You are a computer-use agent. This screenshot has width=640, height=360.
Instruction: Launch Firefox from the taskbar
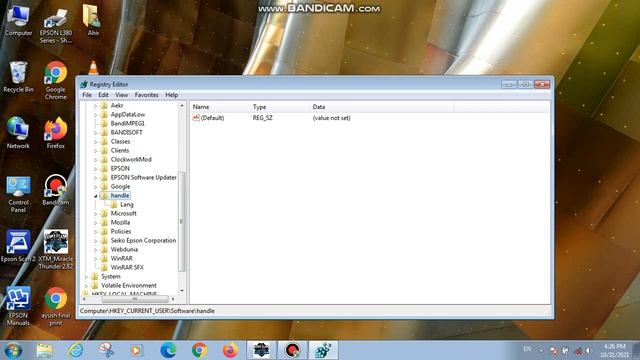pos(230,350)
